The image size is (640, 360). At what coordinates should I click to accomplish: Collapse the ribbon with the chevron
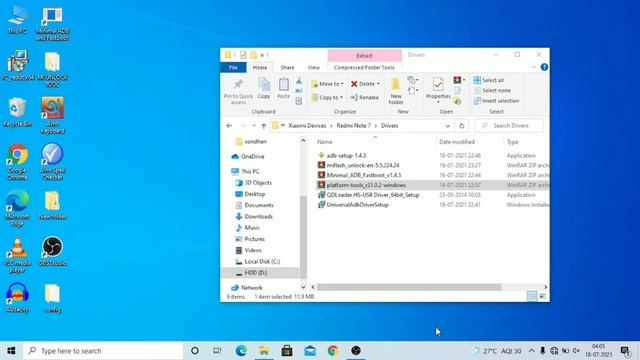tap(534, 67)
